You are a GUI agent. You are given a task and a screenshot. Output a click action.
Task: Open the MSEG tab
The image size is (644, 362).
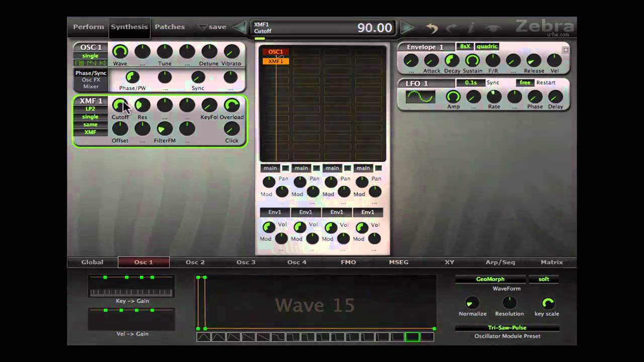coord(399,262)
